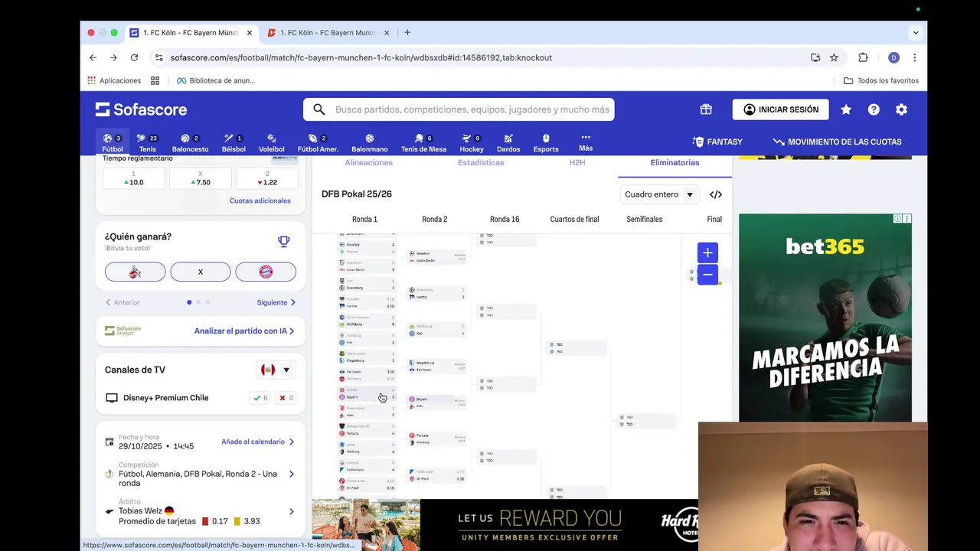Open Chrome tab search dropdown
Viewport: 980px width, 551px height.
[x=916, y=33]
